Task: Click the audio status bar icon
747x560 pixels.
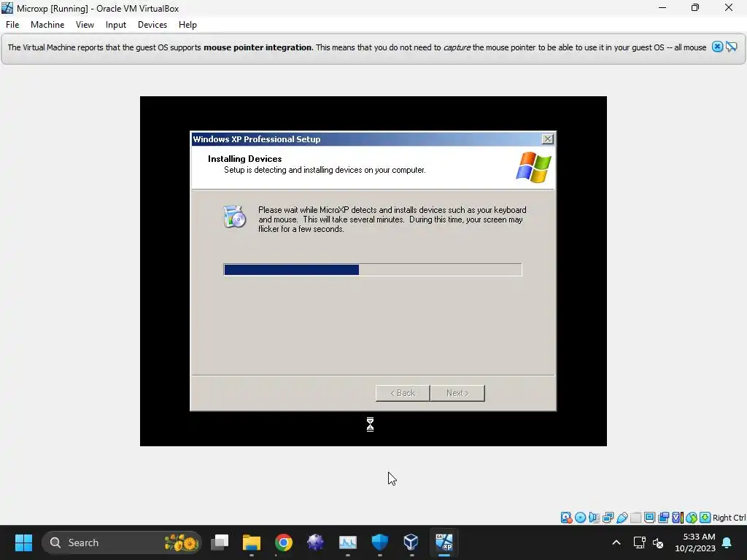Action: [x=594, y=518]
